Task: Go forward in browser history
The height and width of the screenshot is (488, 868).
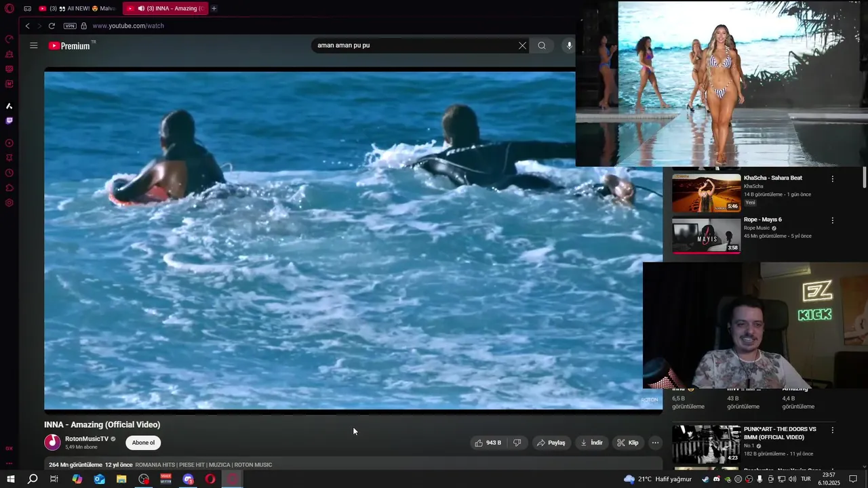Action: [39, 26]
